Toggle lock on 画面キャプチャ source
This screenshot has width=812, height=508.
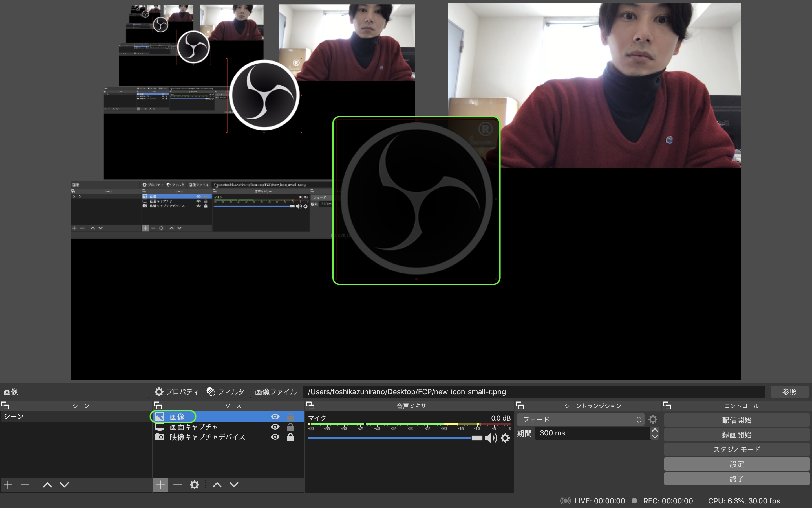click(x=290, y=427)
